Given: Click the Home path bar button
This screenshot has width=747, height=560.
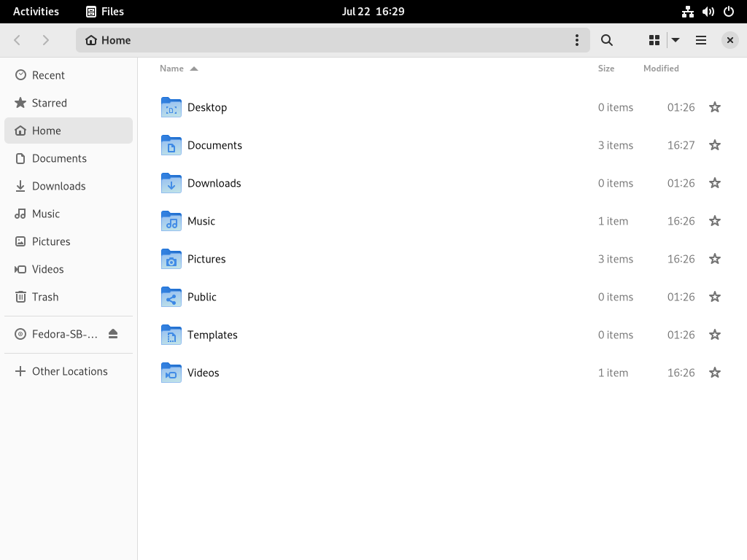Looking at the screenshot, I should 108,40.
